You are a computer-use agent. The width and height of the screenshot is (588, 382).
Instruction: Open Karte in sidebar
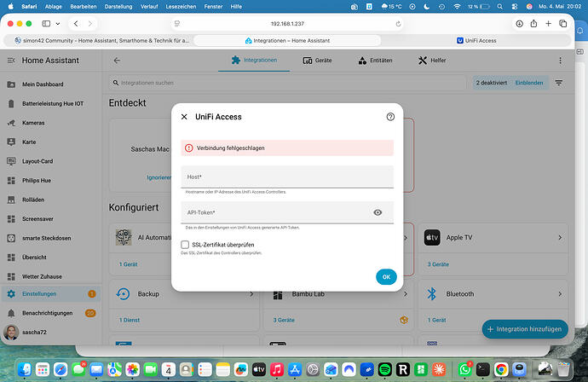click(x=50, y=142)
